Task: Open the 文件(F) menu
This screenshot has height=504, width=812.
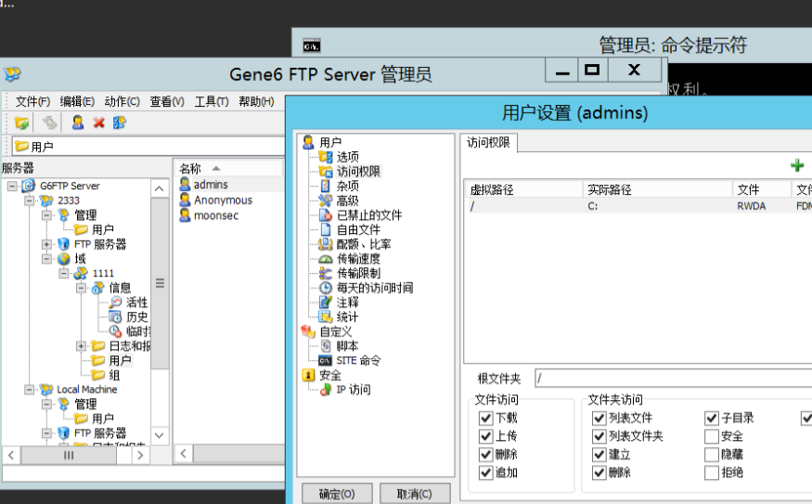Action: click(32, 101)
